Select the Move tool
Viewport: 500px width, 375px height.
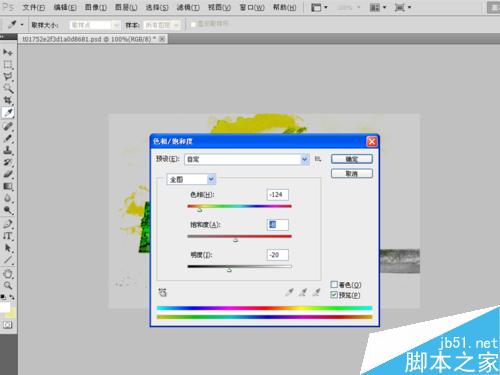tap(8, 52)
